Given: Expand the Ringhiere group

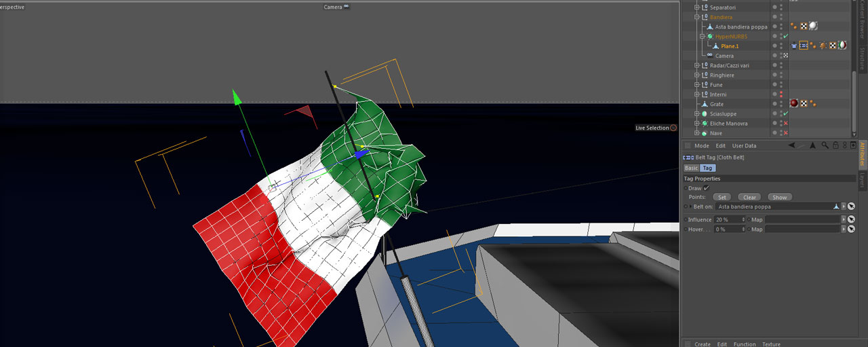Looking at the screenshot, I should pyautogui.click(x=696, y=75).
